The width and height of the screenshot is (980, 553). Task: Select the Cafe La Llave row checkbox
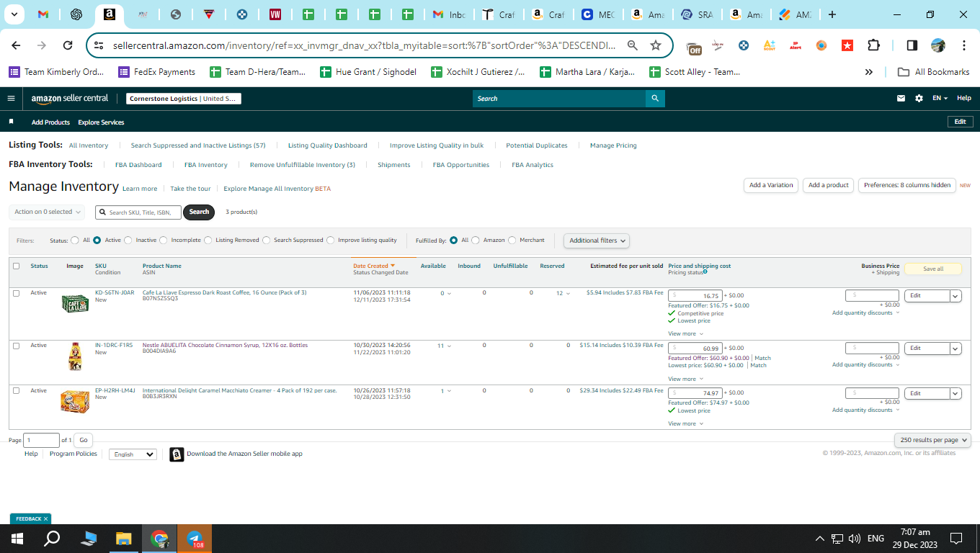(x=17, y=293)
